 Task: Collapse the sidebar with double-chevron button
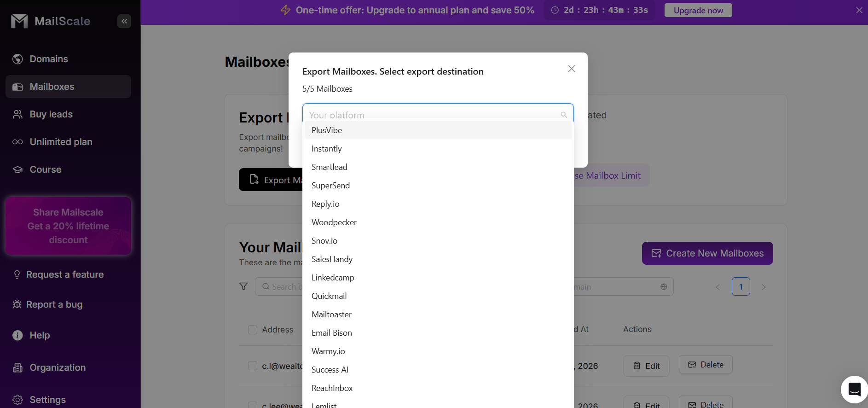coord(124,21)
